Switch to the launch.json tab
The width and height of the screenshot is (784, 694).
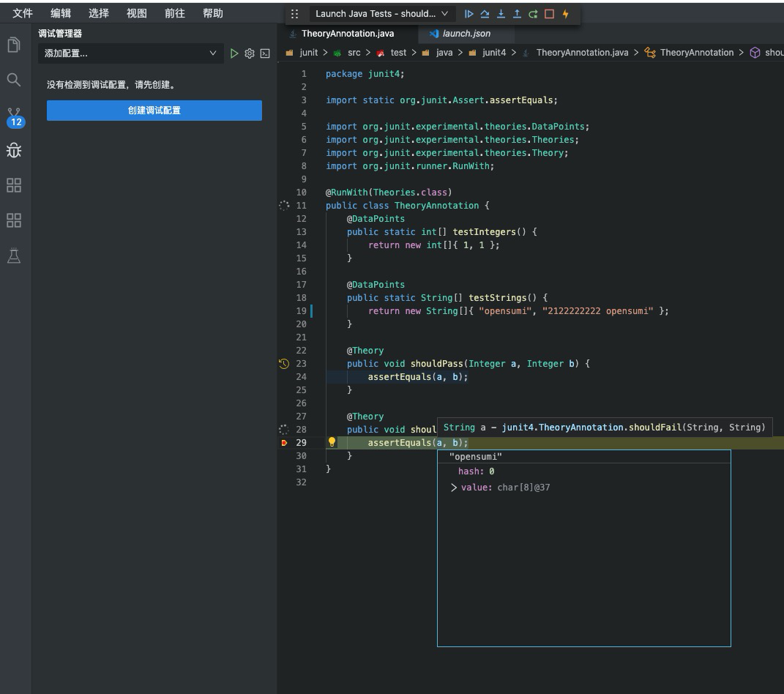(x=466, y=34)
